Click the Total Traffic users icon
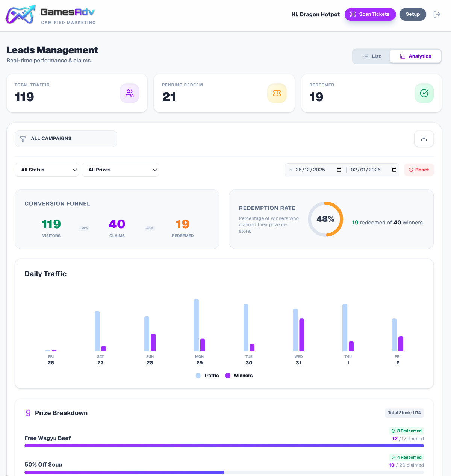The image size is (451, 476). click(130, 93)
